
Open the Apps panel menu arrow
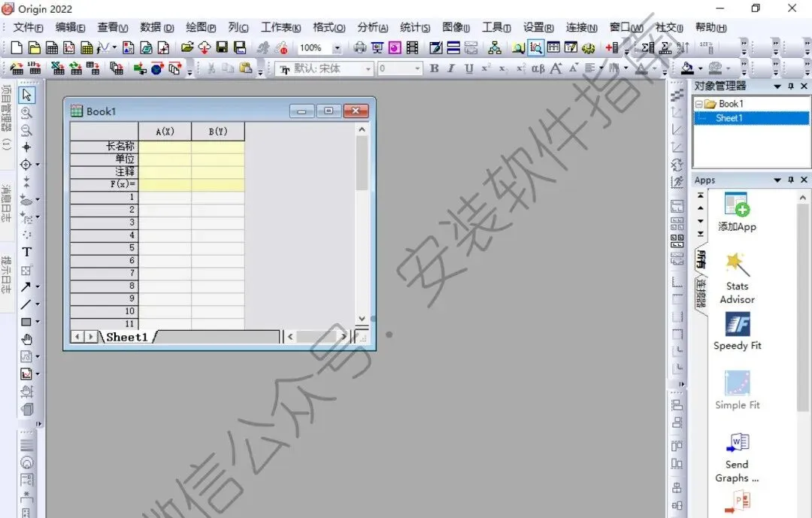coord(777,180)
